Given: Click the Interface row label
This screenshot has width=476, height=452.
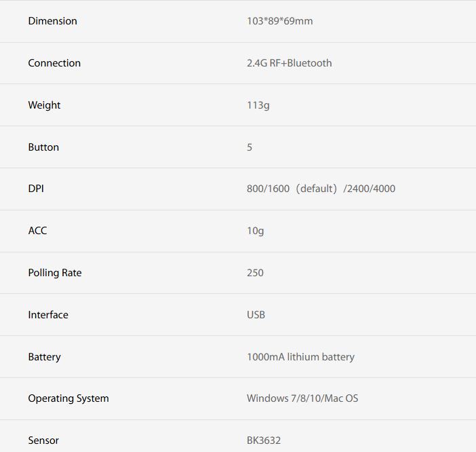Looking at the screenshot, I should pyautogui.click(x=48, y=315).
